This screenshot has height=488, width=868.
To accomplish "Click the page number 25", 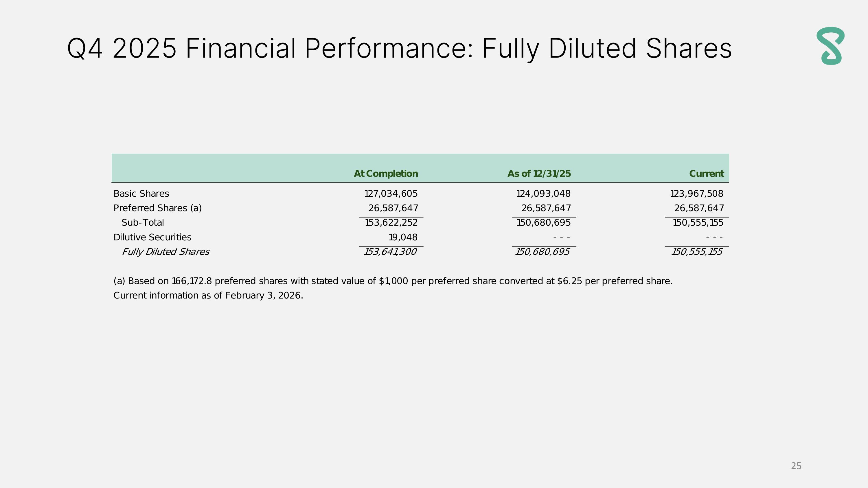I will point(796,466).
